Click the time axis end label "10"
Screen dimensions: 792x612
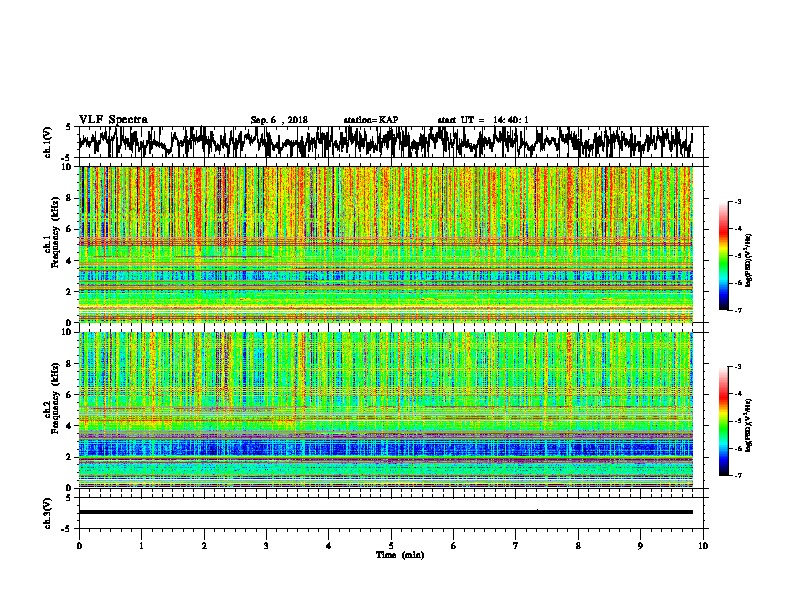(x=703, y=546)
